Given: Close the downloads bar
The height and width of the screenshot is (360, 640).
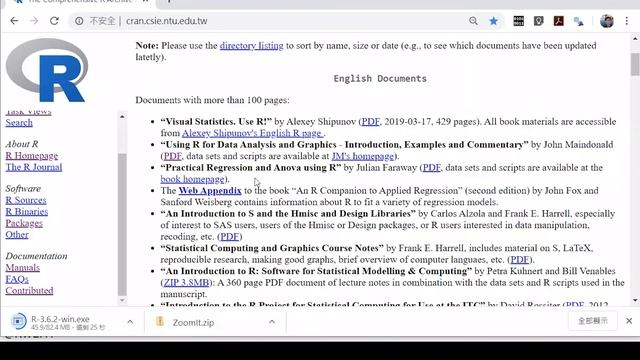Looking at the screenshot, I should [629, 321].
